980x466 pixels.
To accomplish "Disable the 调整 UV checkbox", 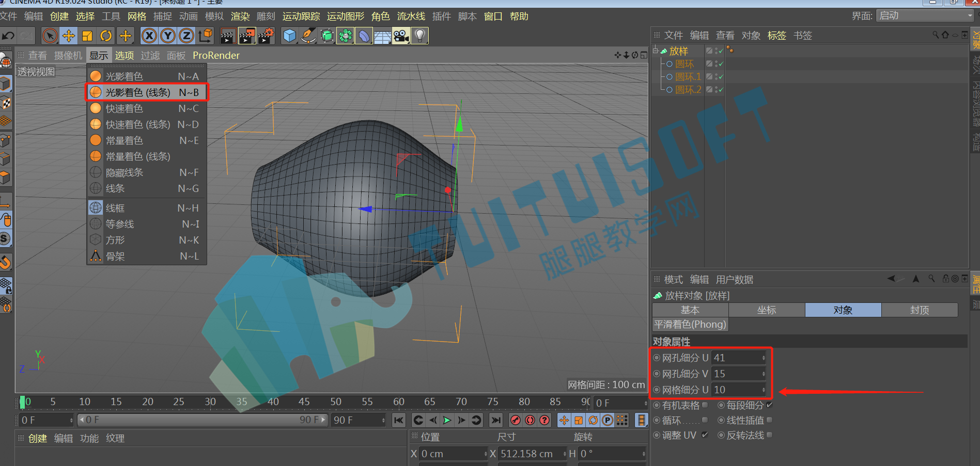I will [x=705, y=435].
